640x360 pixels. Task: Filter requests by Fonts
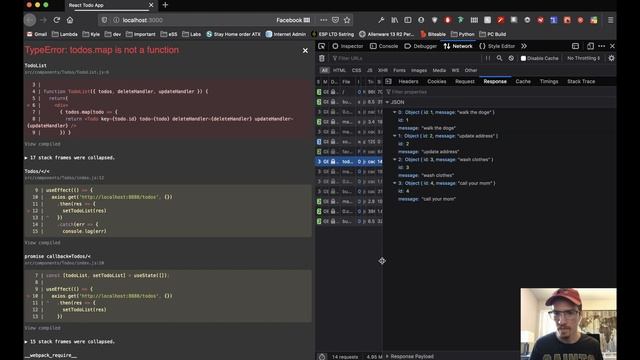coord(399,70)
